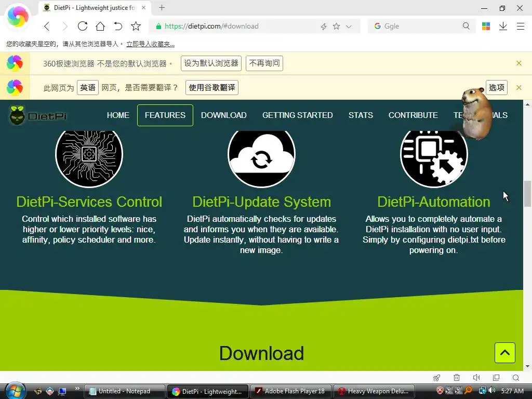Image resolution: width=532 pixels, height=399 pixels.
Task: Dismiss the translation notification bar
Action: tap(519, 87)
